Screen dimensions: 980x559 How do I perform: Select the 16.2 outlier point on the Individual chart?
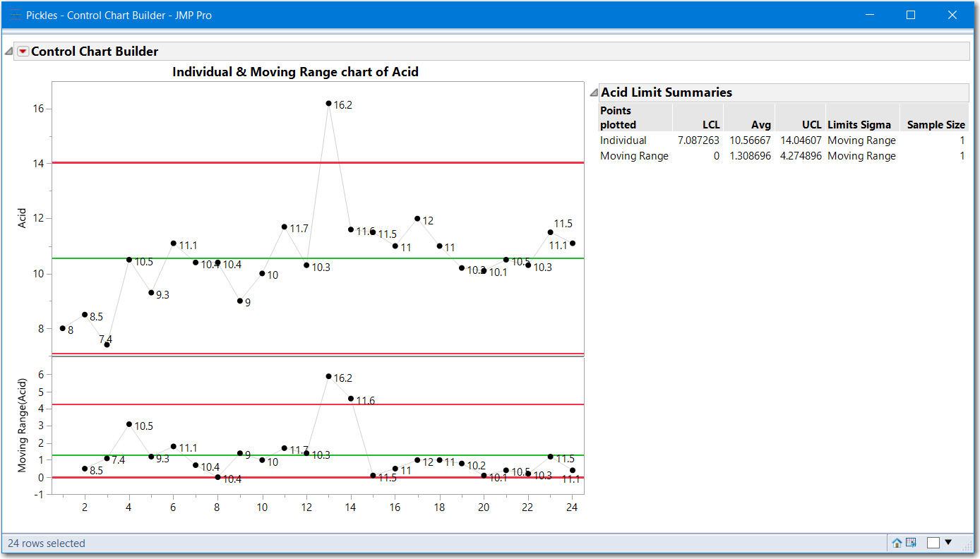pyautogui.click(x=329, y=102)
